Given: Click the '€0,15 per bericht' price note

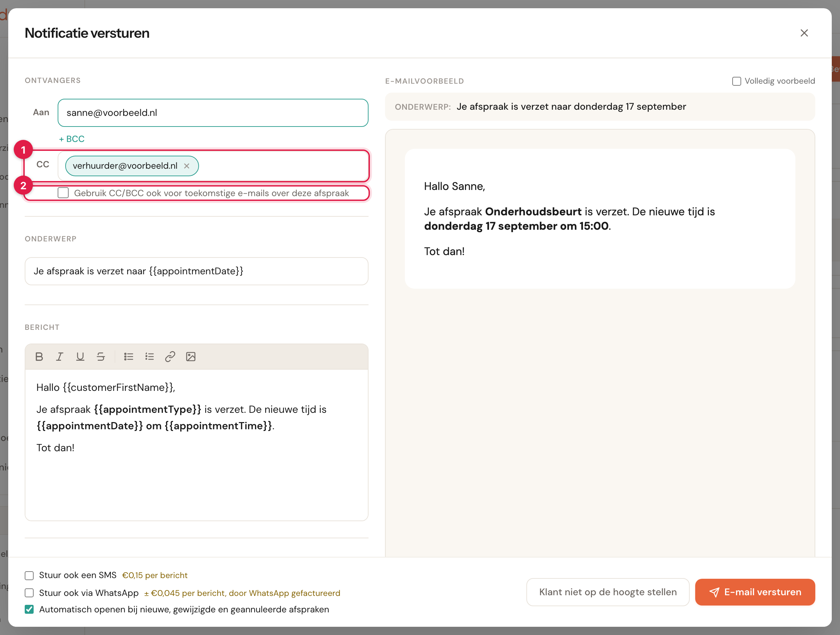Looking at the screenshot, I should pos(155,575).
